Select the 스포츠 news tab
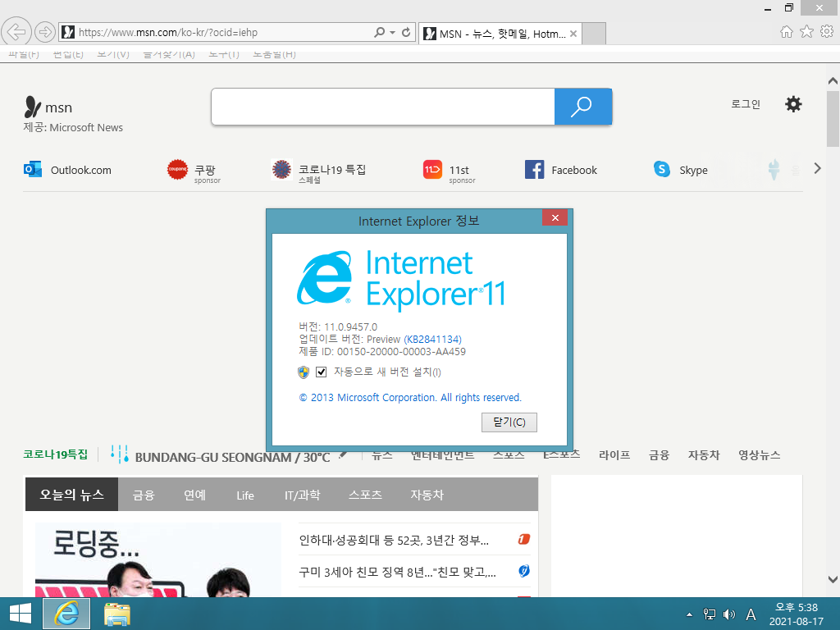840x630 pixels. click(x=365, y=495)
